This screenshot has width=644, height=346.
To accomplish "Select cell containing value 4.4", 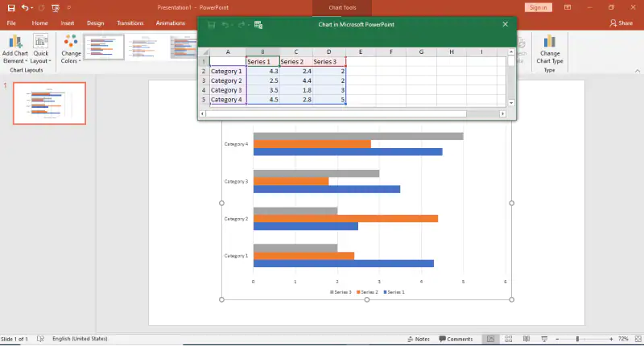I will point(295,80).
